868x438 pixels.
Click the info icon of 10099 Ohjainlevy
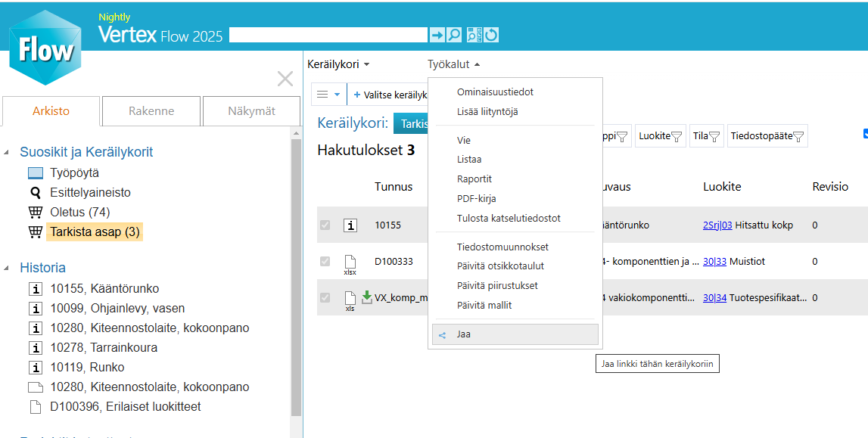click(x=36, y=309)
